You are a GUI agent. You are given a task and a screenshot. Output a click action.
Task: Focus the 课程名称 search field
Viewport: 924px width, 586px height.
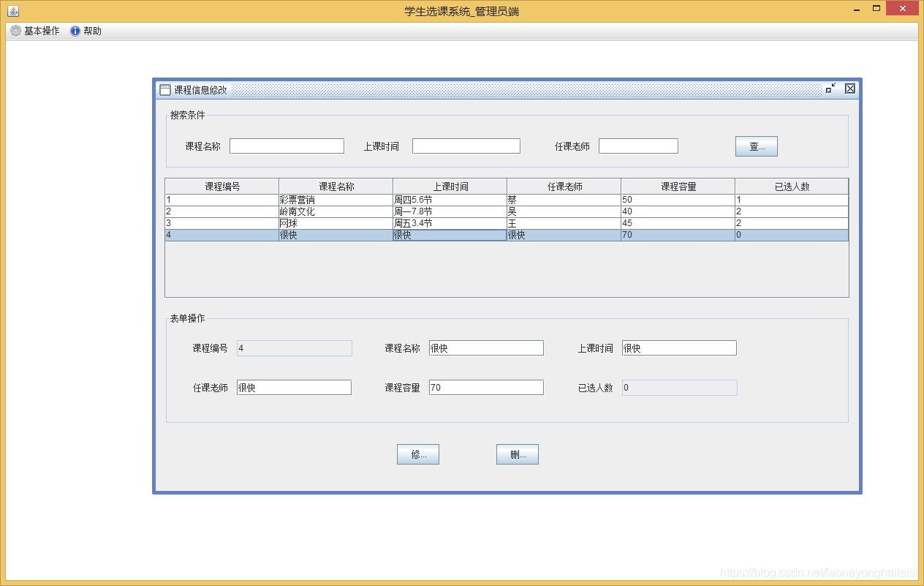click(x=287, y=146)
